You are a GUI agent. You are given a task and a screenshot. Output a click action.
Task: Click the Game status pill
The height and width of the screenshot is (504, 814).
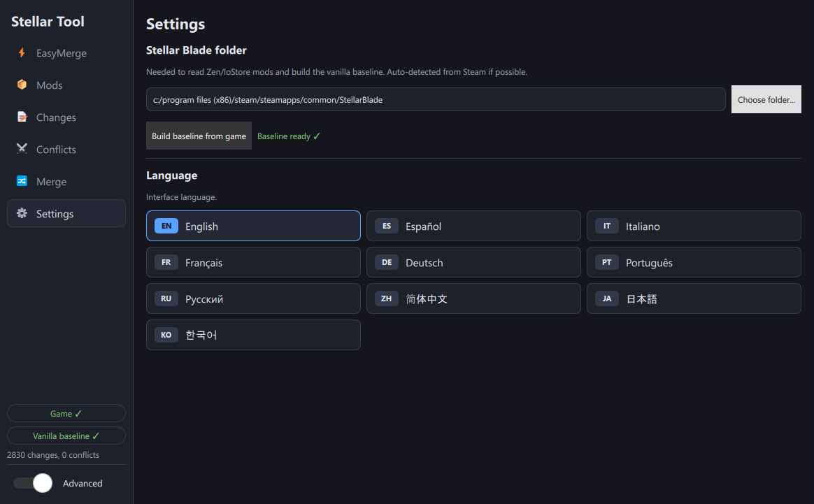[66, 413]
